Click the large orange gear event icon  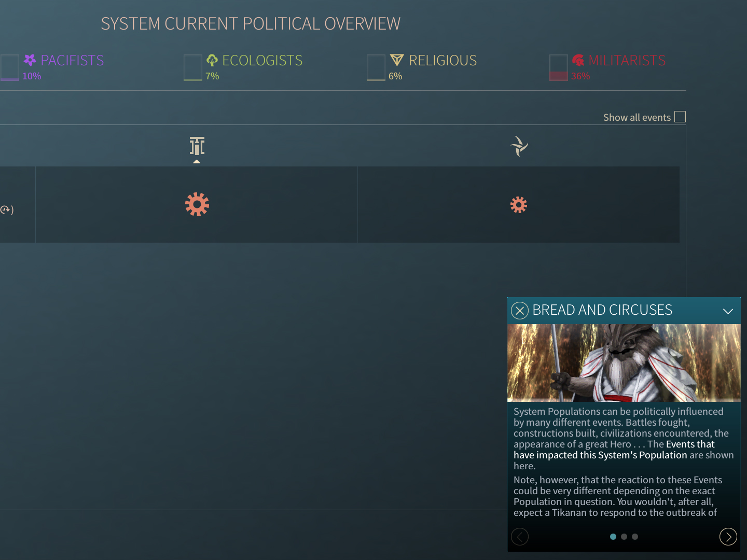coord(197,204)
